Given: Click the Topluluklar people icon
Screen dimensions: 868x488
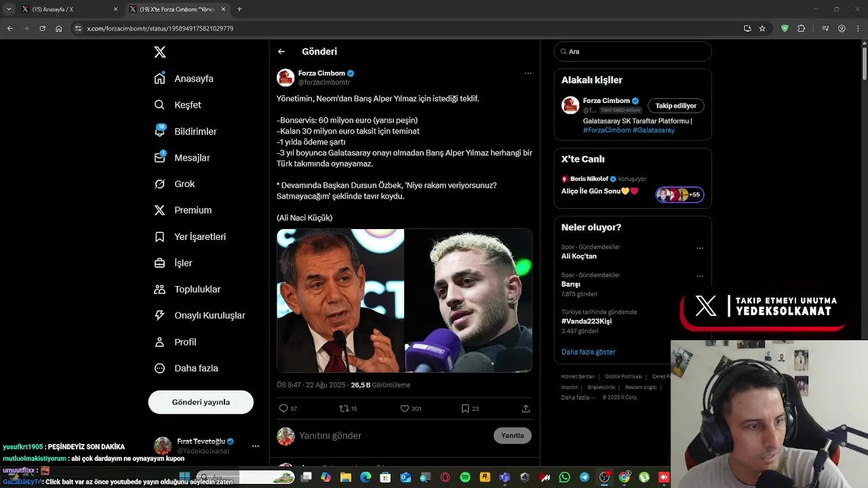Looking at the screenshot, I should 159,289.
